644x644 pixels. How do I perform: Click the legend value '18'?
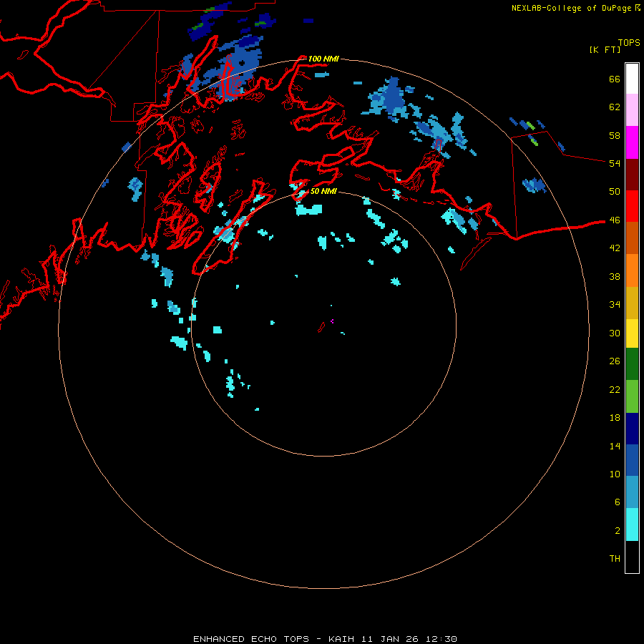tap(615, 418)
